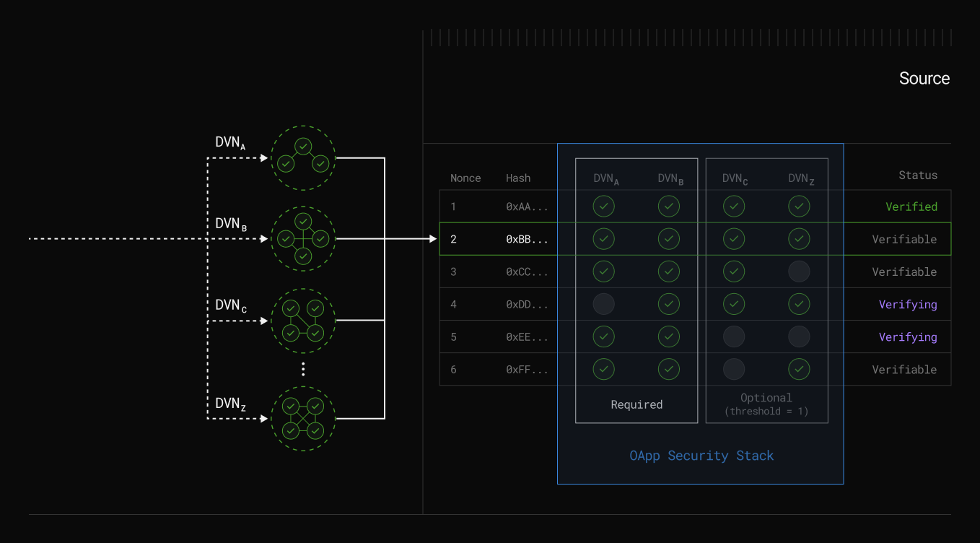
Task: Toggle DVN_C pending circle on nonce 6
Action: coord(733,369)
